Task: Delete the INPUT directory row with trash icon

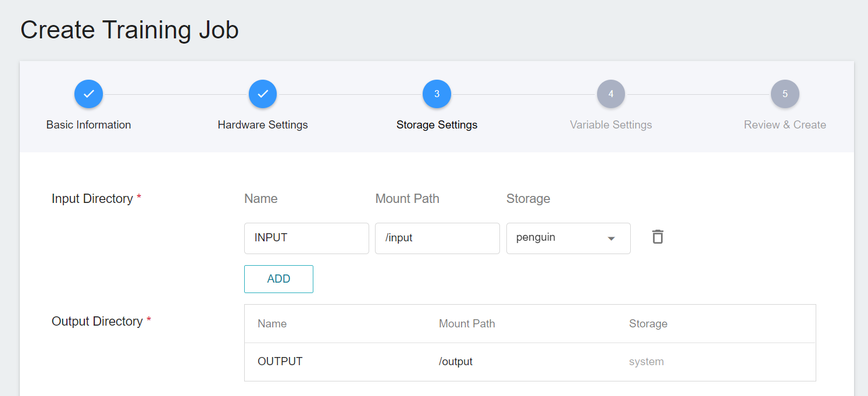Action: pos(658,237)
